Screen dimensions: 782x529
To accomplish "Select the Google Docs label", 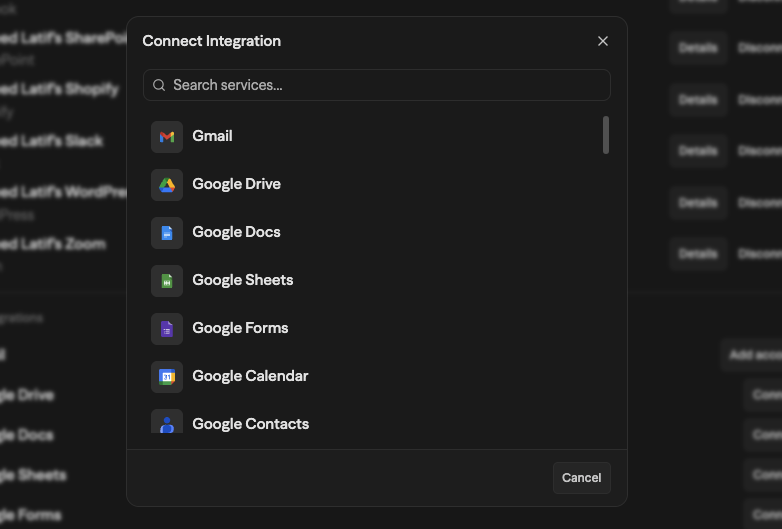I will (236, 232).
